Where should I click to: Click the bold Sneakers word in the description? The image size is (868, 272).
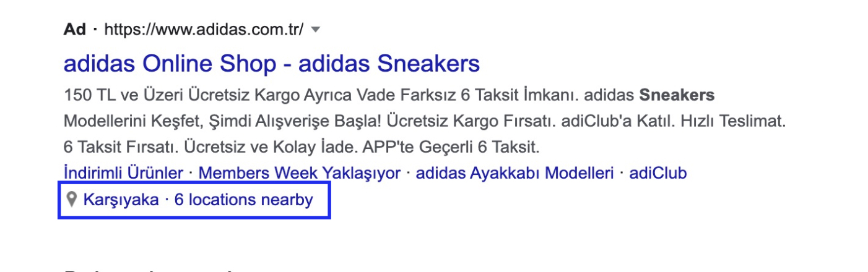[x=677, y=96]
